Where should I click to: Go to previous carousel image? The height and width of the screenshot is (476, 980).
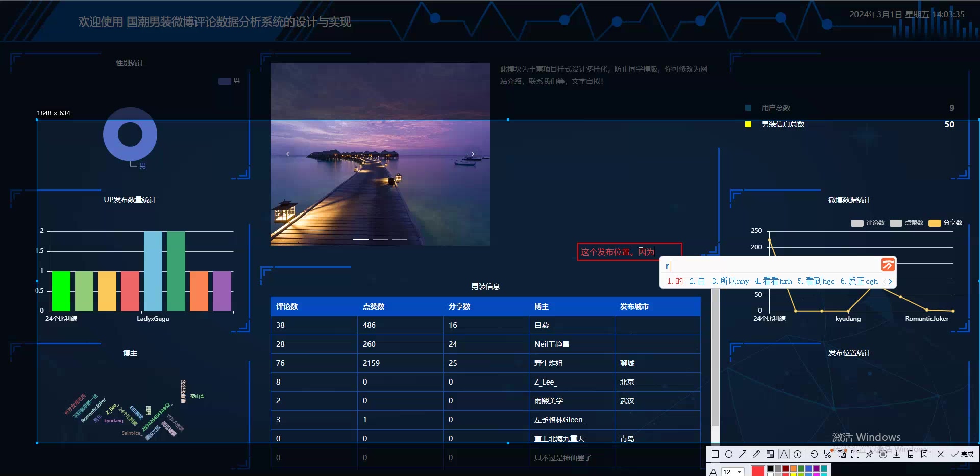[288, 154]
